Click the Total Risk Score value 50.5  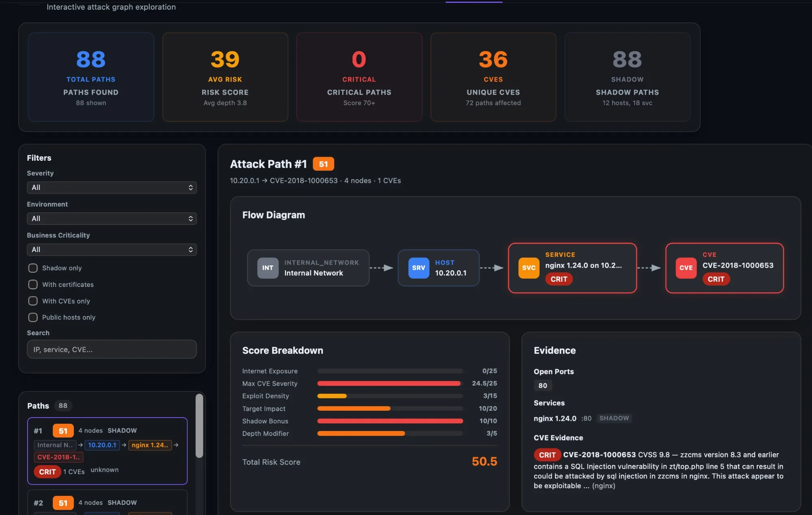pyautogui.click(x=484, y=461)
